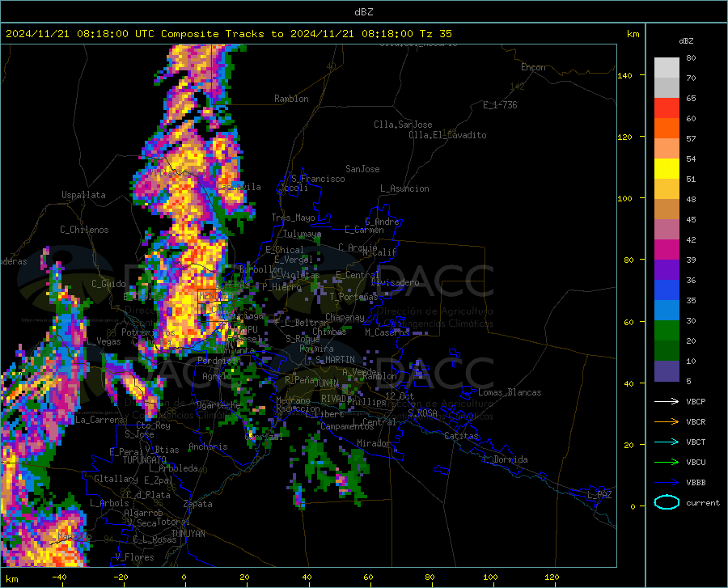The height and width of the screenshot is (588, 728).
Task: Click the 'Gltallary' map label
Action: [116, 479]
